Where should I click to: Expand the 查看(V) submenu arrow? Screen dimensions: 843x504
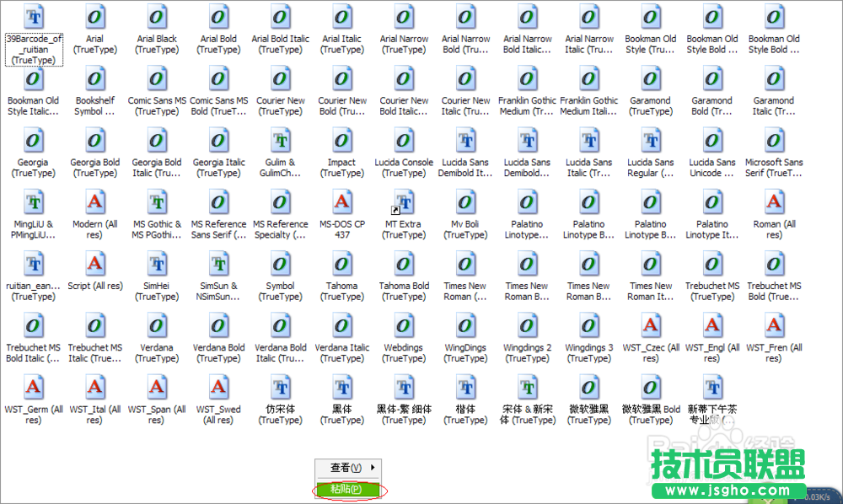tap(374, 468)
